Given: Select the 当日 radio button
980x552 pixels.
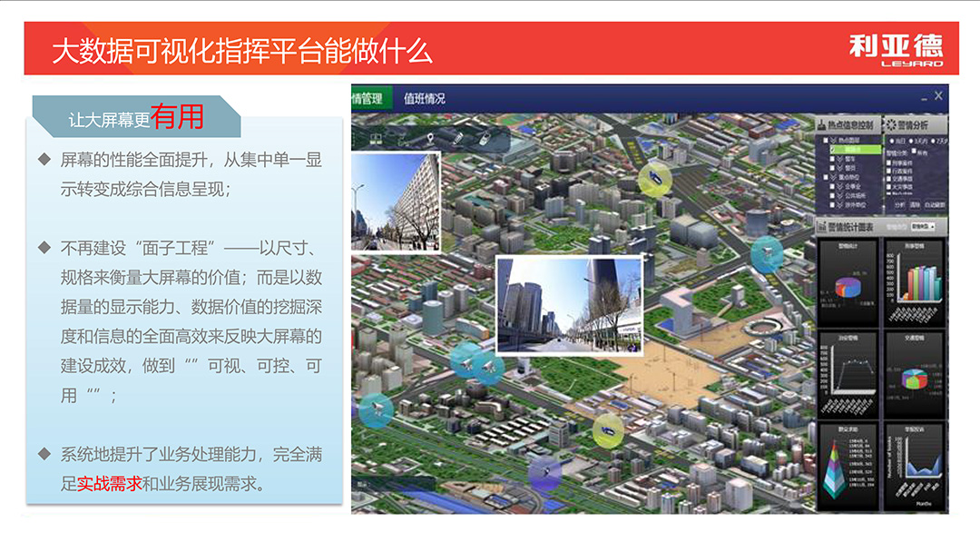Looking at the screenshot, I should tap(892, 140).
